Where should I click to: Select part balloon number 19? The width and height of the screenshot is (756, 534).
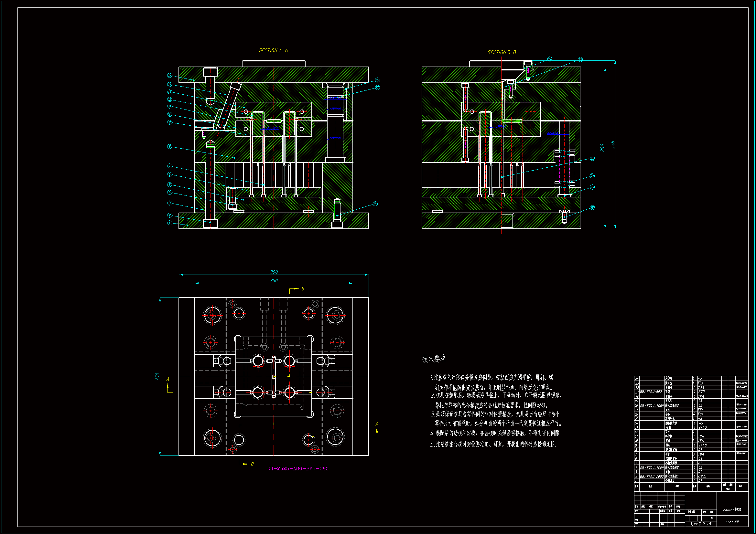592,207
